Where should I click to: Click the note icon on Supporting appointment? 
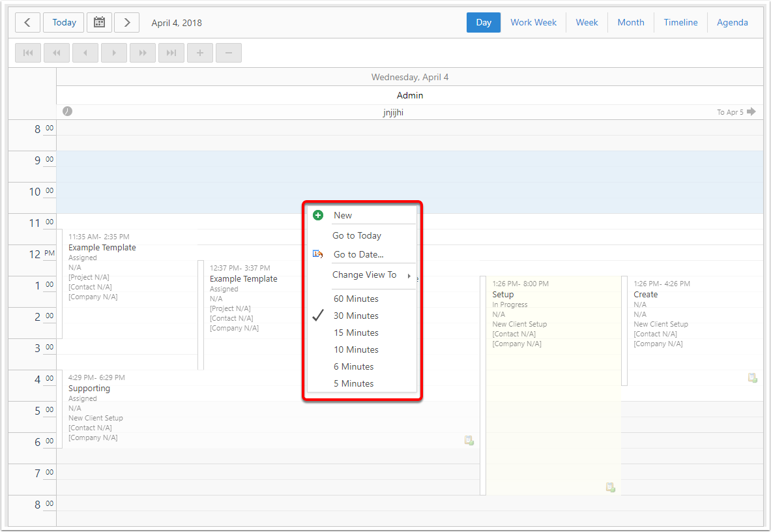(x=469, y=441)
